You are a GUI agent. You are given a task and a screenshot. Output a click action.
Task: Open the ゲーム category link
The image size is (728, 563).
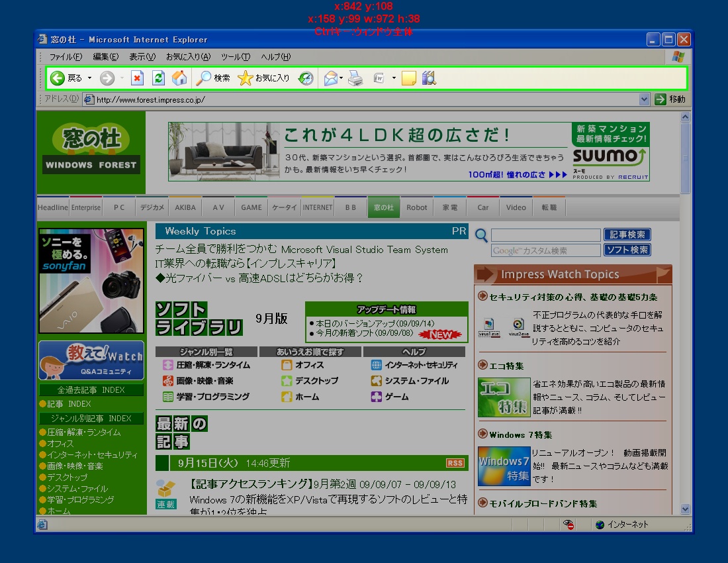396,397
